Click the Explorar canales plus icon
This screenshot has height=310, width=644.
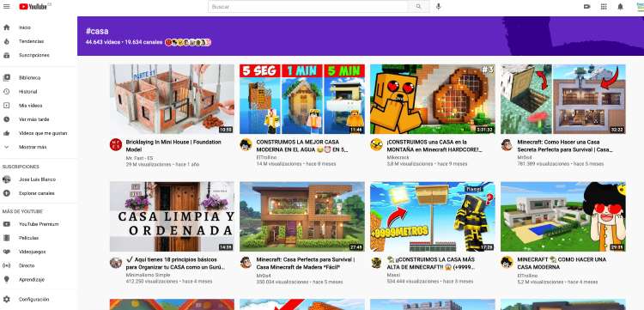pos(7,193)
